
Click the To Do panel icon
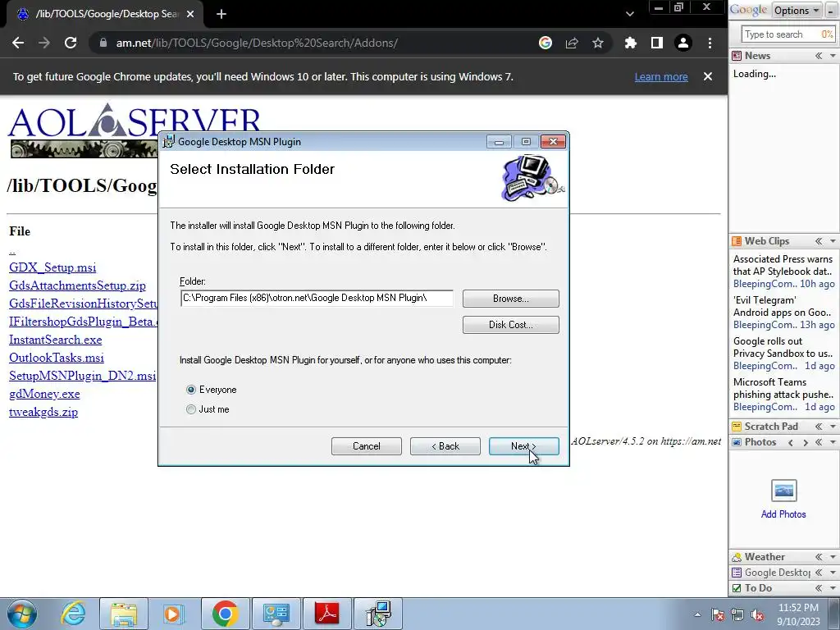(x=737, y=588)
